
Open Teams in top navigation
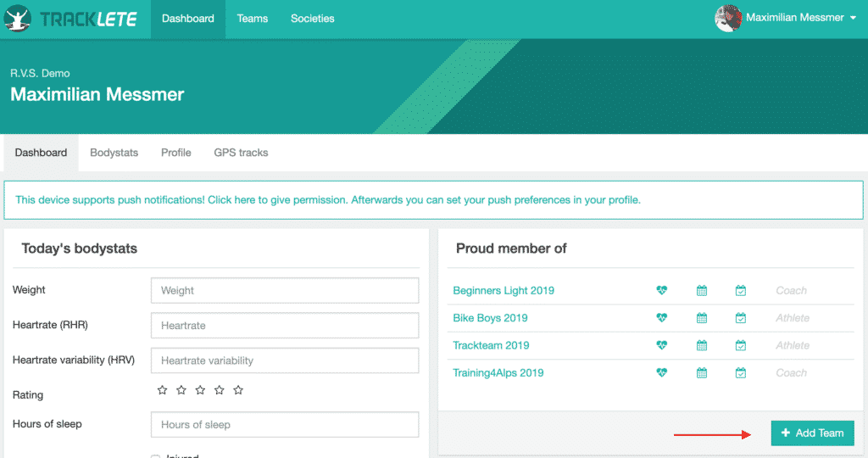pyautogui.click(x=253, y=19)
